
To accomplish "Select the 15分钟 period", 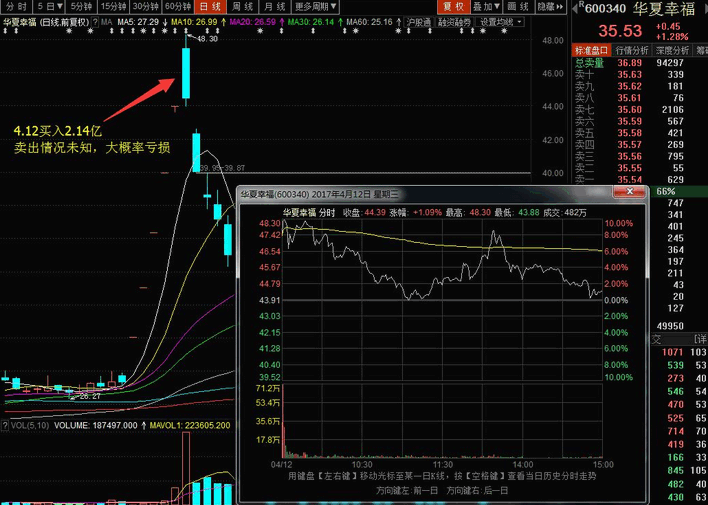I will coord(113,6).
